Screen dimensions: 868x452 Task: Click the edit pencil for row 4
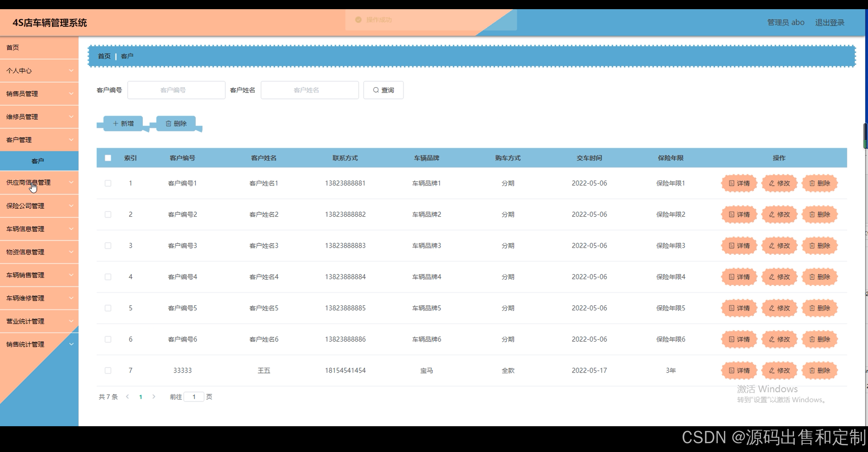[779, 277]
